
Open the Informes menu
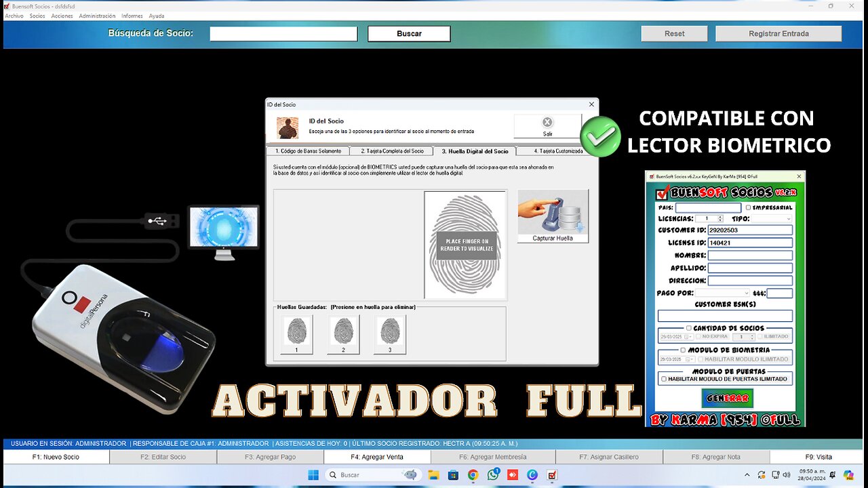[x=132, y=16]
